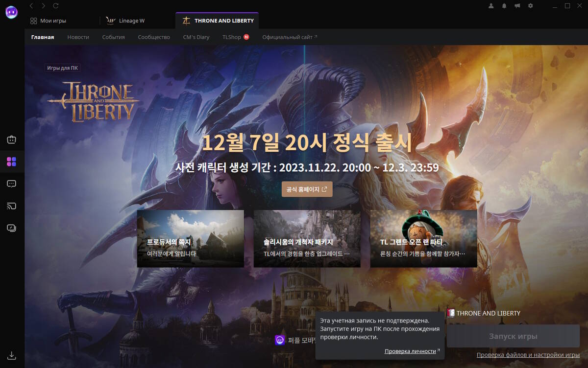Go forward with the right arrow
Image resolution: width=588 pixels, height=368 pixels.
click(44, 5)
